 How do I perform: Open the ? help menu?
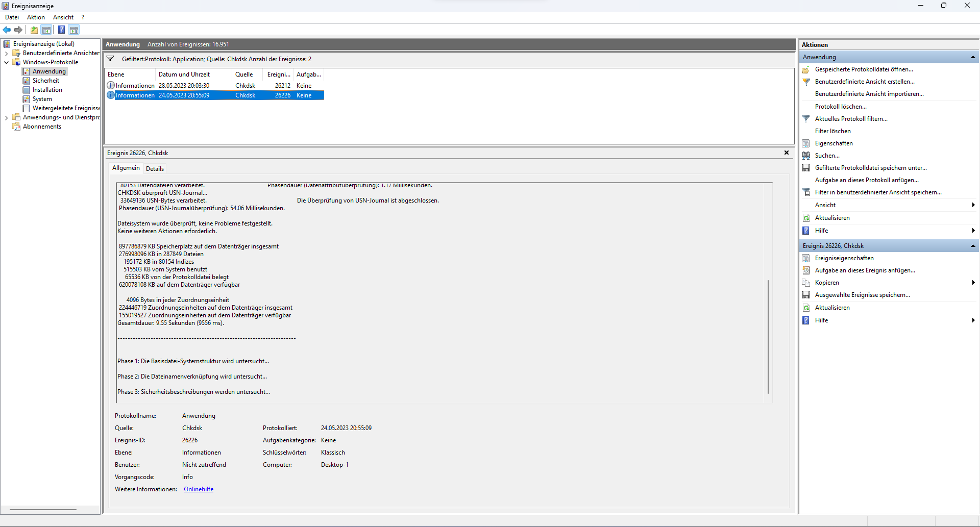83,17
